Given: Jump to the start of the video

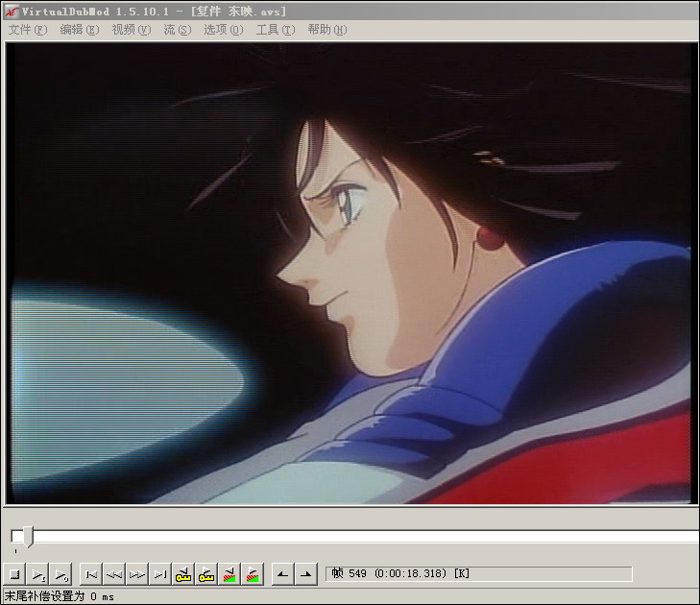Looking at the screenshot, I should click(91, 574).
